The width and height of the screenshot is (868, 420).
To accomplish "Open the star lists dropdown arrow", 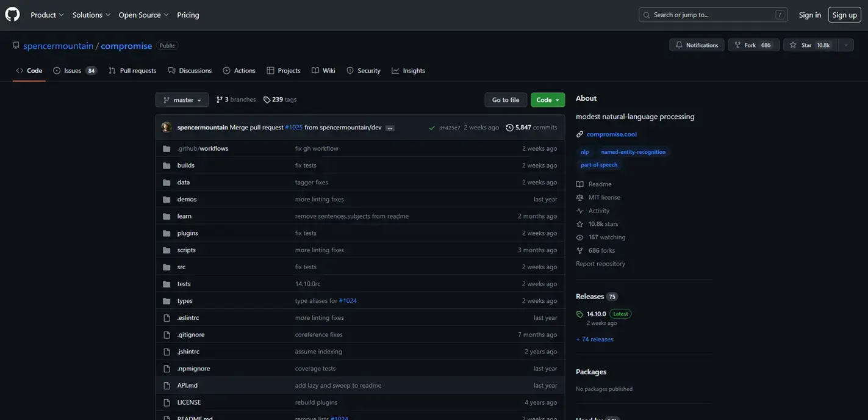I will click(846, 45).
